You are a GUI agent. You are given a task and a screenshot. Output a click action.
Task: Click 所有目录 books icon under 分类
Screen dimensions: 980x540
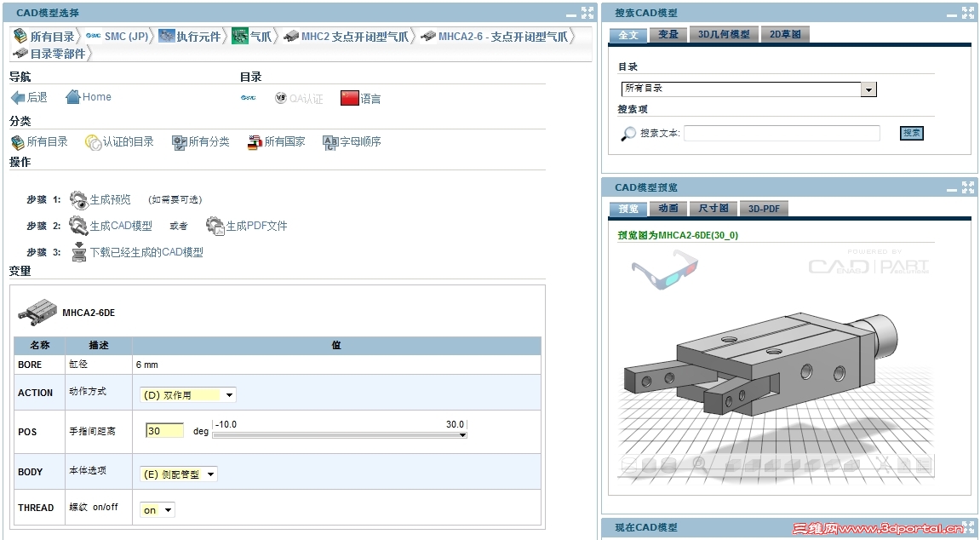(x=18, y=142)
